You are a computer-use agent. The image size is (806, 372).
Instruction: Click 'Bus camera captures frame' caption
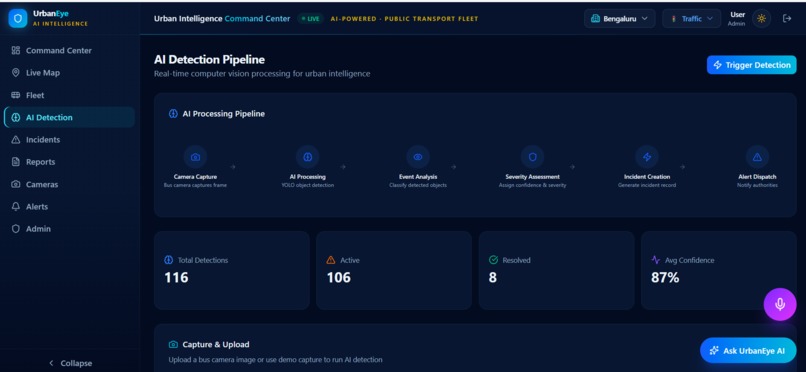pos(195,185)
